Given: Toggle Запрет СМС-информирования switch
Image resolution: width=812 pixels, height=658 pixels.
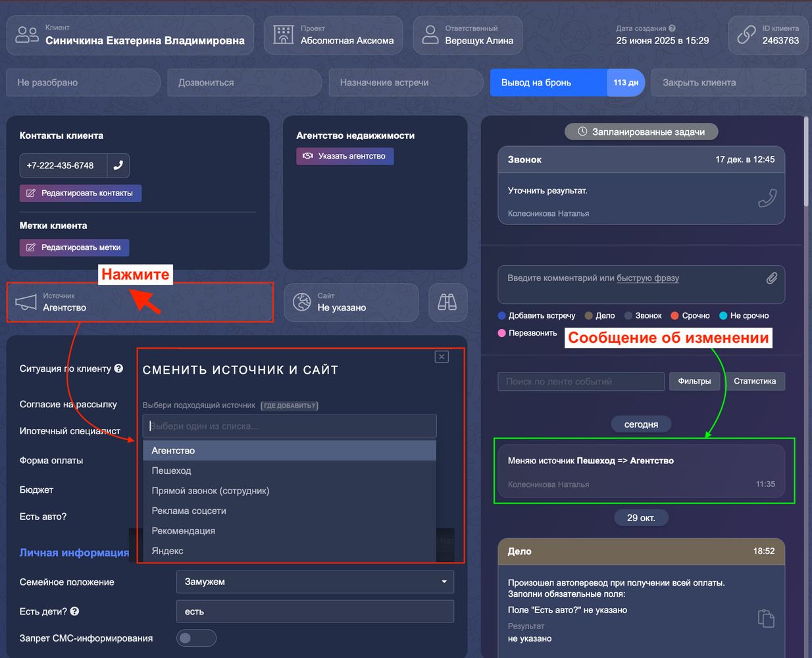Looking at the screenshot, I should [195, 638].
